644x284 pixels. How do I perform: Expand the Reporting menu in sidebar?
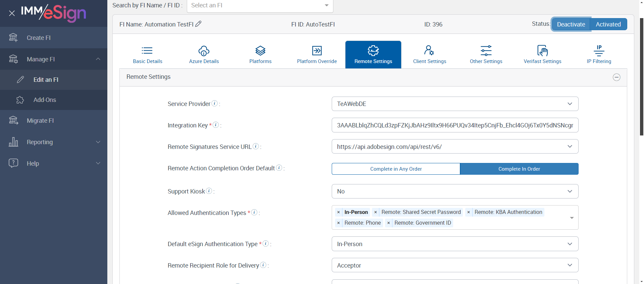point(54,142)
